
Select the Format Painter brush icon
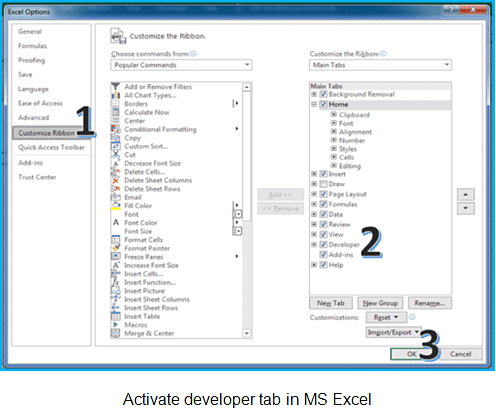tap(115, 248)
